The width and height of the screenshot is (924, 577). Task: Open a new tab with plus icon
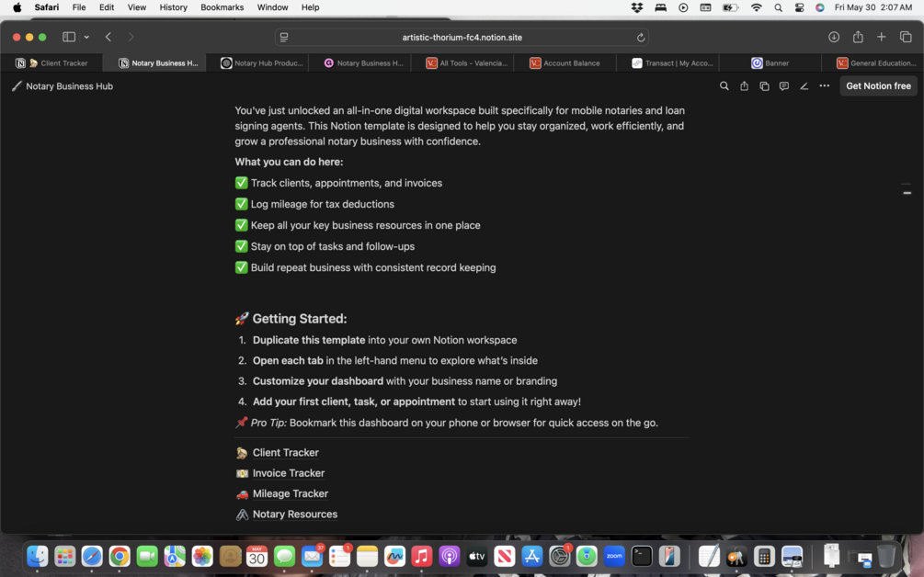click(x=882, y=37)
